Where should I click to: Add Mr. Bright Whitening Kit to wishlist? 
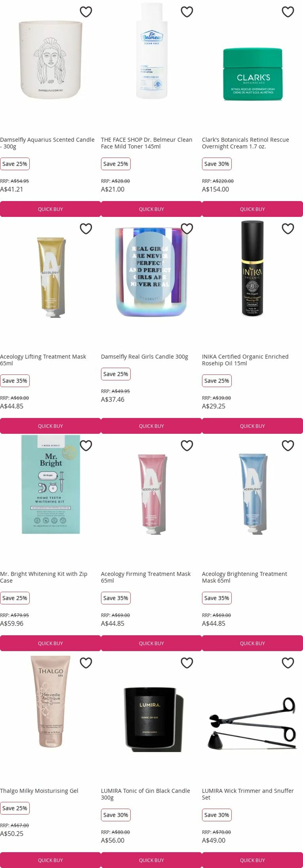click(x=86, y=446)
